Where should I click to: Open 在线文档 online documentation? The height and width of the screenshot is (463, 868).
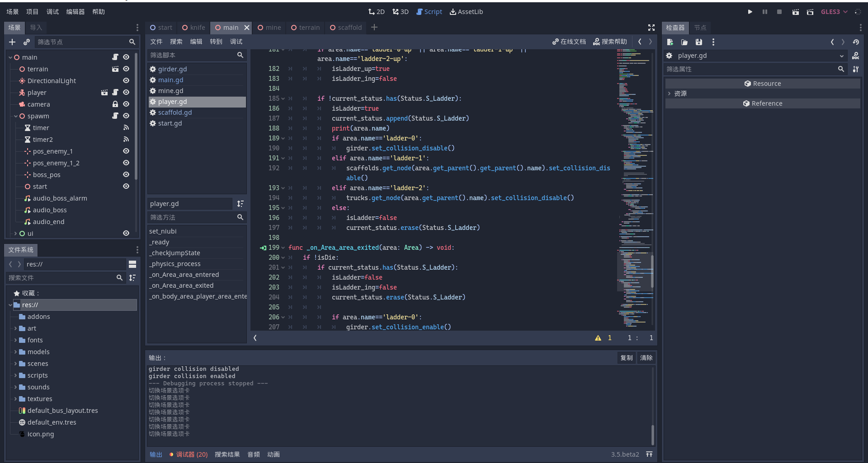coord(569,42)
